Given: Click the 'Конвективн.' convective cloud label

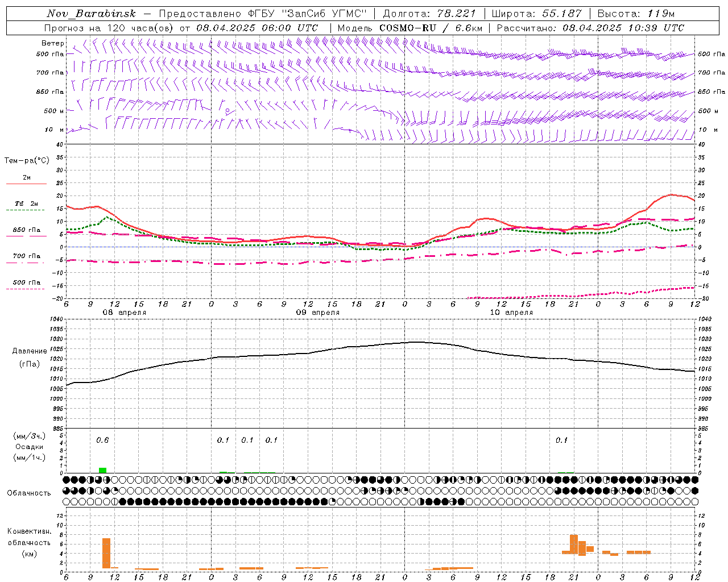Looking at the screenshot, I should pos(29,531).
